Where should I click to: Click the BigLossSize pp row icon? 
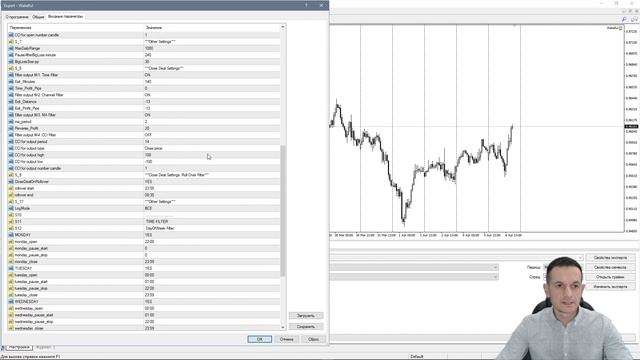pos(11,62)
